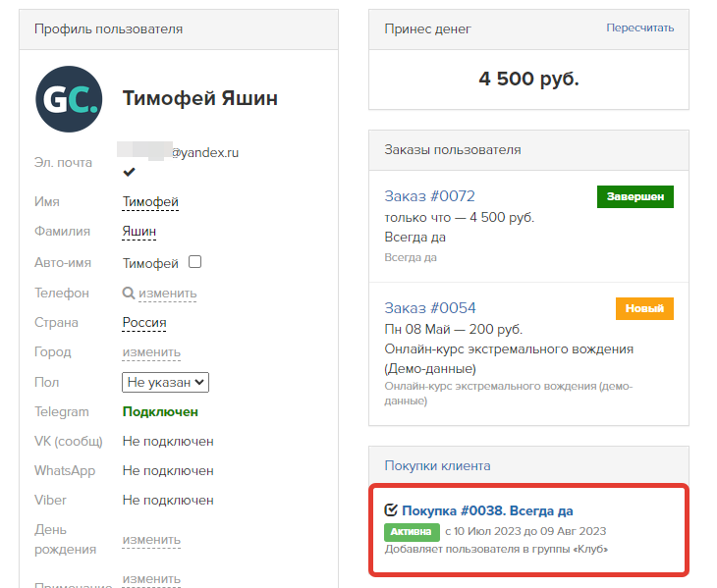Click the checkbox icon beside Покупка #0038

pyautogui.click(x=391, y=510)
